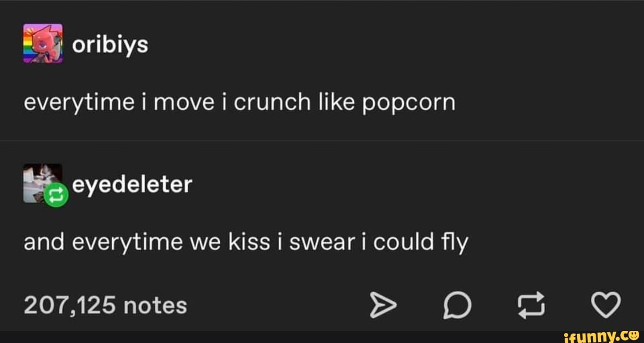Click the divider line between the two posts

click(322, 141)
